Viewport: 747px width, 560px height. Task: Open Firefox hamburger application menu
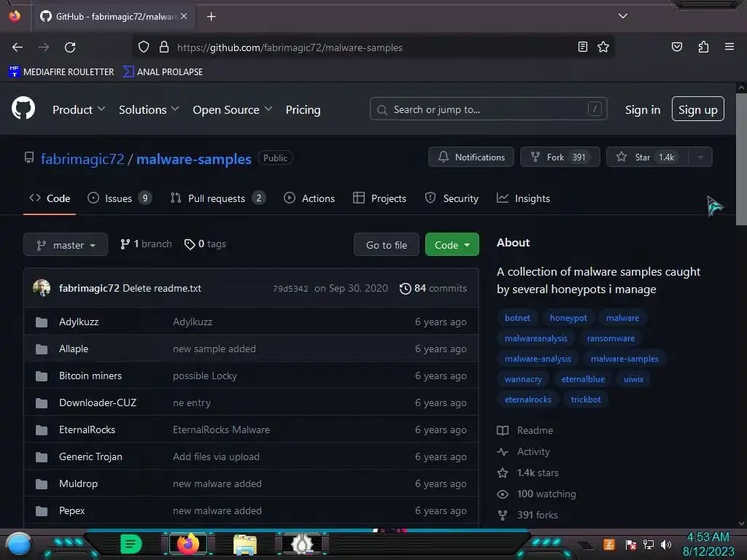pyautogui.click(x=729, y=47)
